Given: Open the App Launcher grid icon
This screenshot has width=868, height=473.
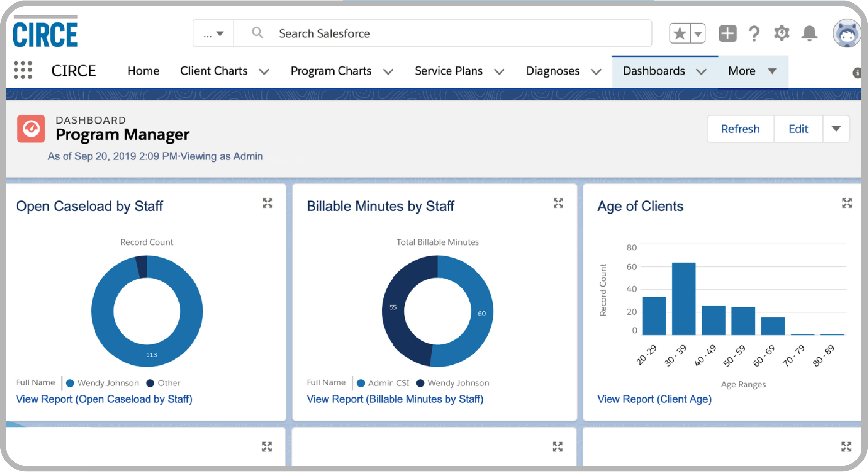Looking at the screenshot, I should pos(23,70).
